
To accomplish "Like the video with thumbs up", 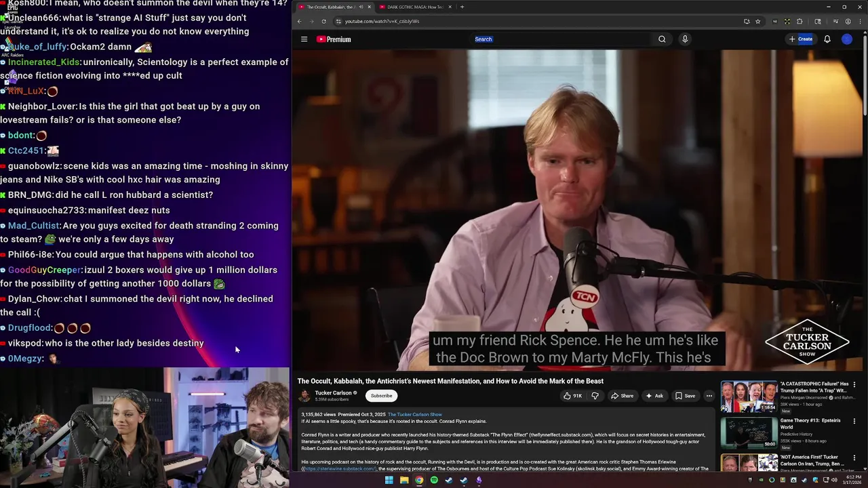I will click(x=572, y=396).
